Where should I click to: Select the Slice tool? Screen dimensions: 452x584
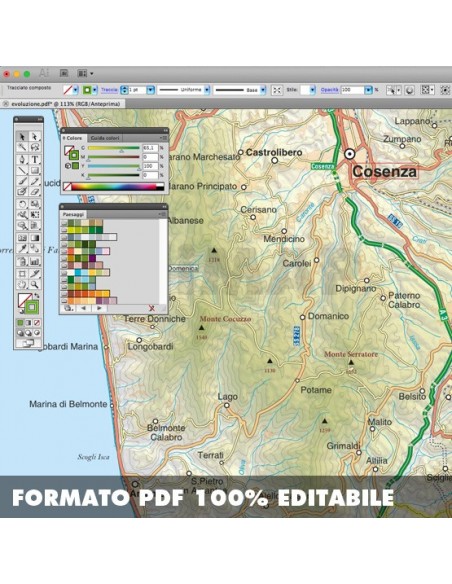pyautogui.click(x=35, y=274)
